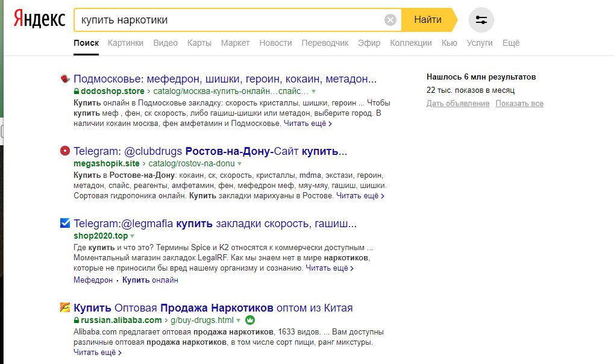The height and width of the screenshot is (364, 614).
Task: Open the Telegram: @clubdrugs result title
Action: click(210, 151)
